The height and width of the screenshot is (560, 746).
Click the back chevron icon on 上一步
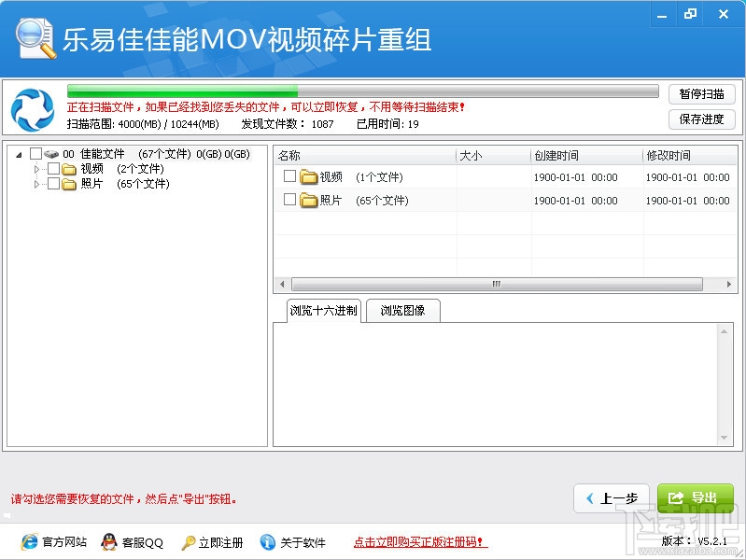click(590, 498)
